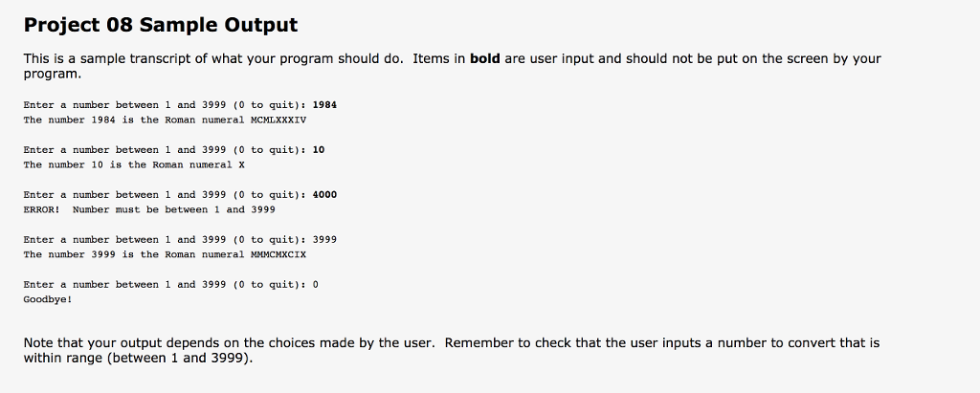Select the Roman numeral MCMLXXXIV text
980x393 pixels.
278,120
